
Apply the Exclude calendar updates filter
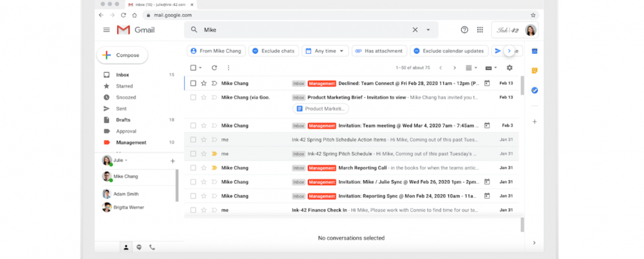(x=449, y=51)
